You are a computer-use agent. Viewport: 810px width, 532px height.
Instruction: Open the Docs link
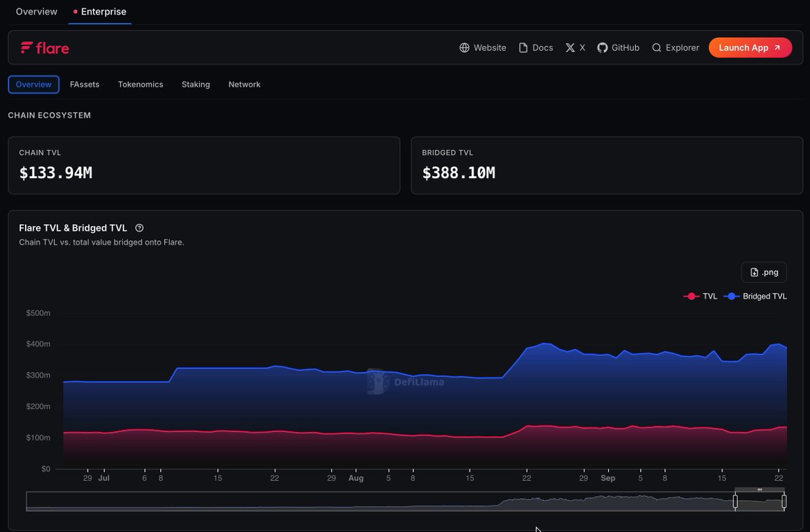(x=536, y=48)
